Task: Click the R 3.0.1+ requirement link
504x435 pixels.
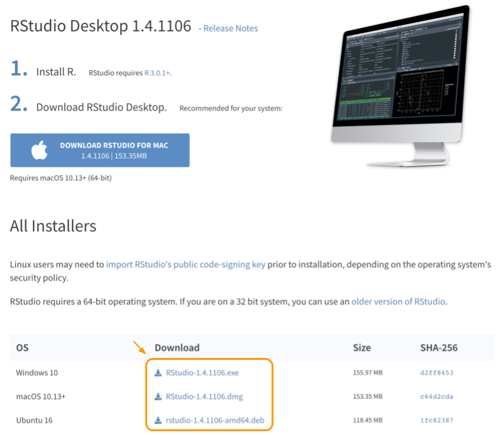Action: [x=157, y=73]
